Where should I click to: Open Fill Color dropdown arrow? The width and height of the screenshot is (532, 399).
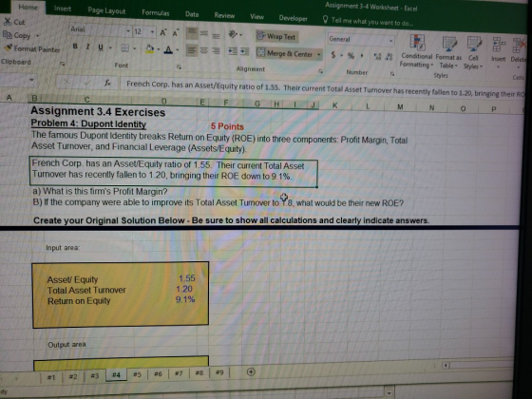tap(159, 49)
